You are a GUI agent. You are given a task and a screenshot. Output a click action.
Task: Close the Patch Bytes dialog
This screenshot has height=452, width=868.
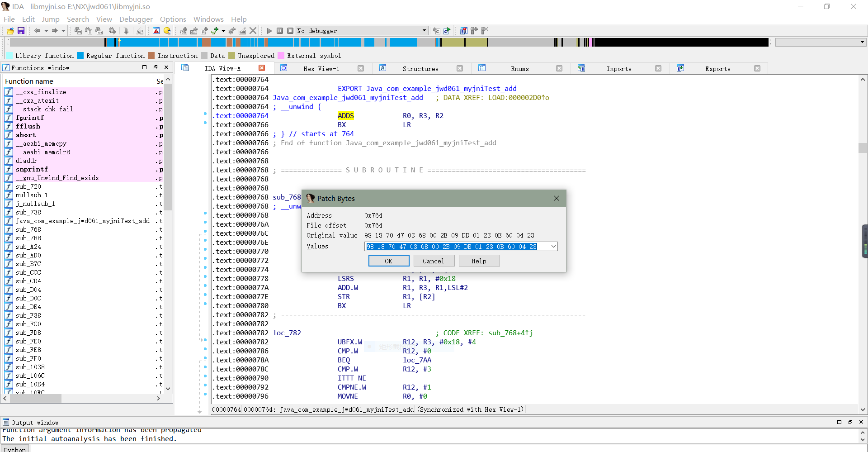(x=557, y=198)
